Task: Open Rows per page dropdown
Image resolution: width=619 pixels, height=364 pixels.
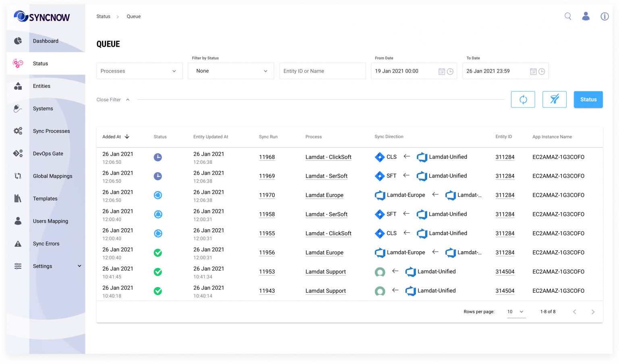Action: [x=517, y=312]
